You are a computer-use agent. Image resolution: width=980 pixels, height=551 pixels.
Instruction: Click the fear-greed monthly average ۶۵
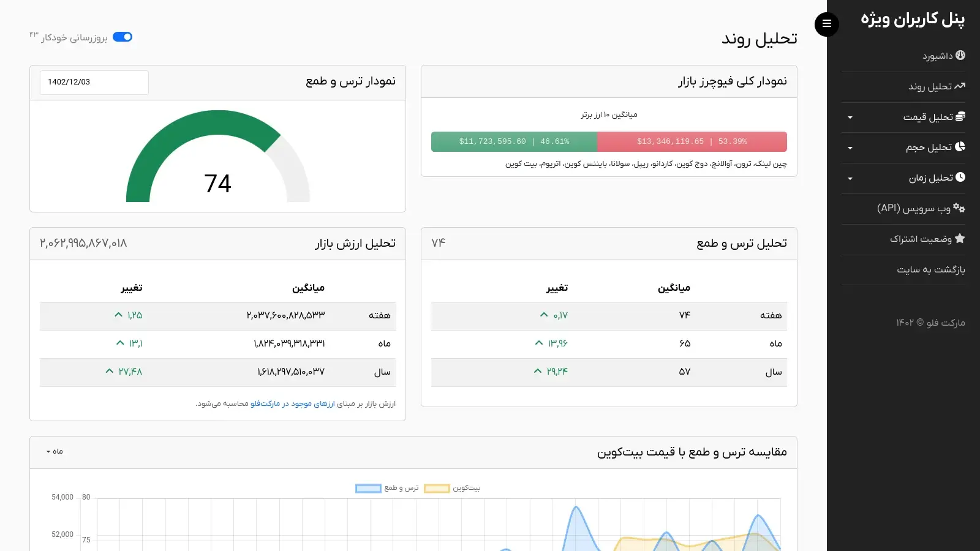click(x=685, y=343)
